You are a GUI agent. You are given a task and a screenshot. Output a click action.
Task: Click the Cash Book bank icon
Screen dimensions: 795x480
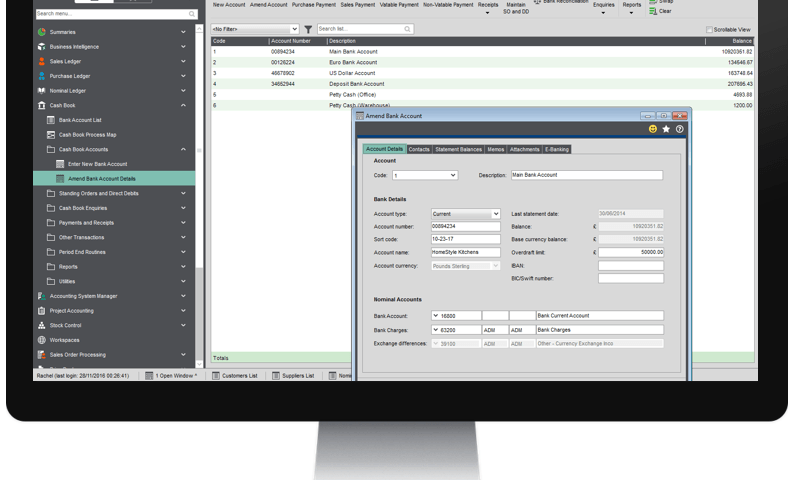click(x=42, y=105)
